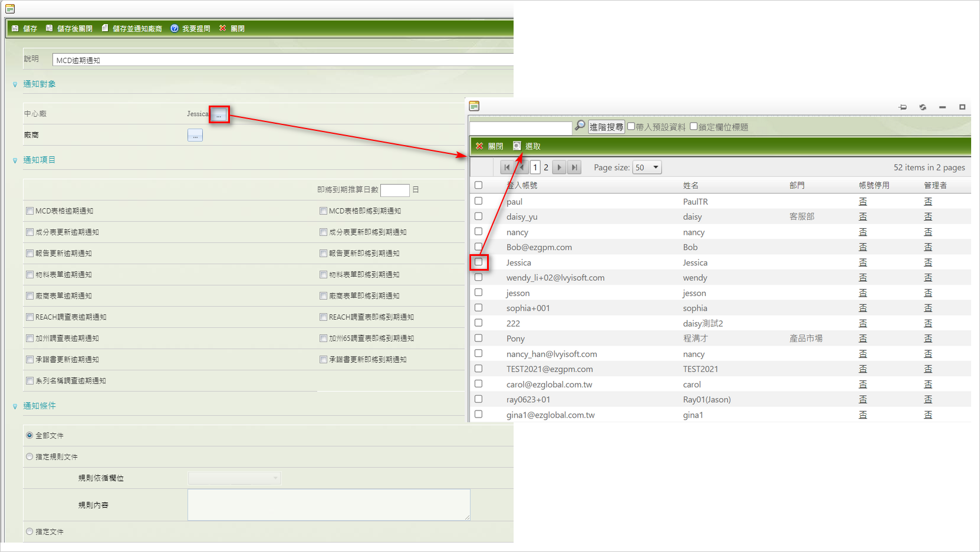Open page 2 of the user list
The height and width of the screenshot is (552, 980).
pos(546,167)
